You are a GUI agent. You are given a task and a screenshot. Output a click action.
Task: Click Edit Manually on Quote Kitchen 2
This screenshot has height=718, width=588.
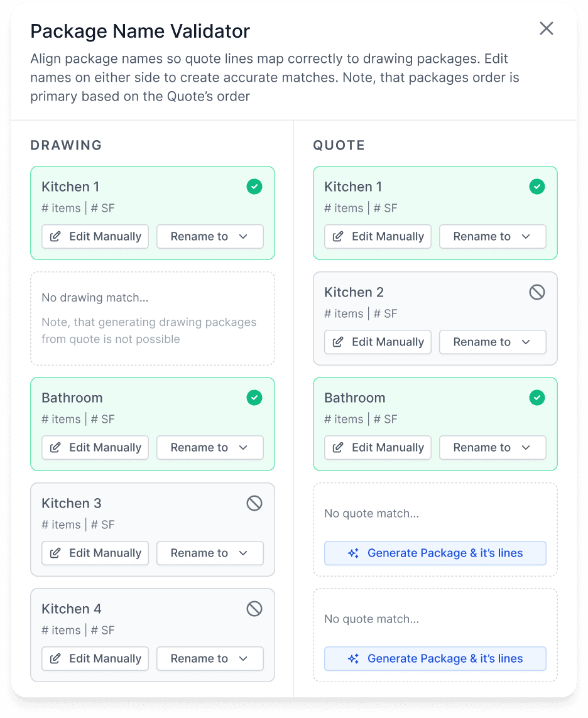click(x=378, y=342)
